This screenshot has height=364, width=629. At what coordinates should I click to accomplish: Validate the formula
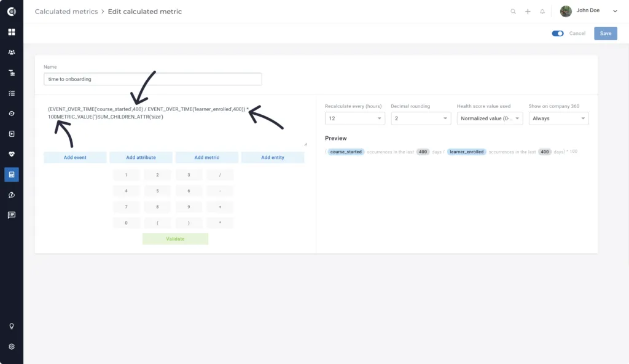pyautogui.click(x=175, y=239)
